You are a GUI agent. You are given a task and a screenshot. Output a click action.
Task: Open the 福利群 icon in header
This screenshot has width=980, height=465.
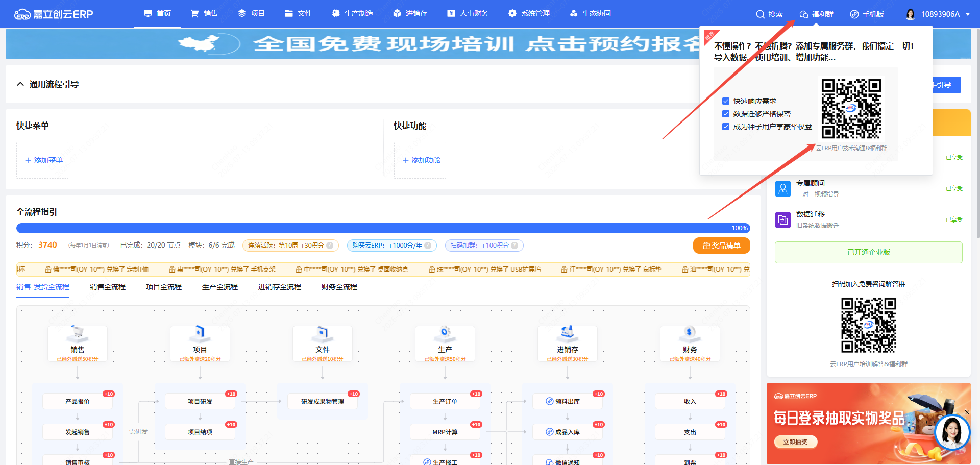(x=804, y=14)
